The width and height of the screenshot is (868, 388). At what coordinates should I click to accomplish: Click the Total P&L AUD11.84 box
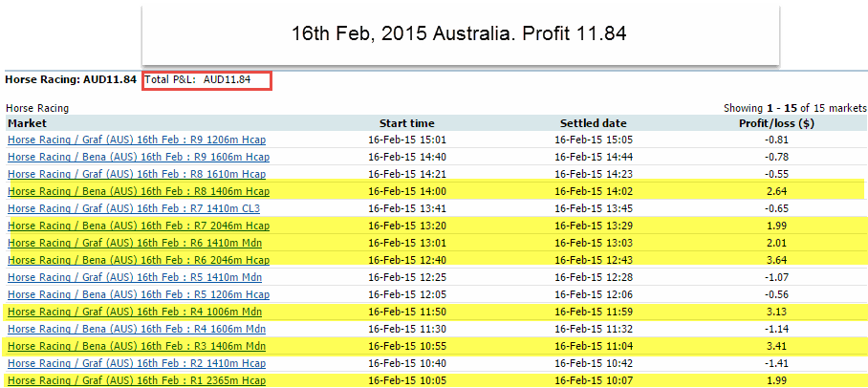207,80
